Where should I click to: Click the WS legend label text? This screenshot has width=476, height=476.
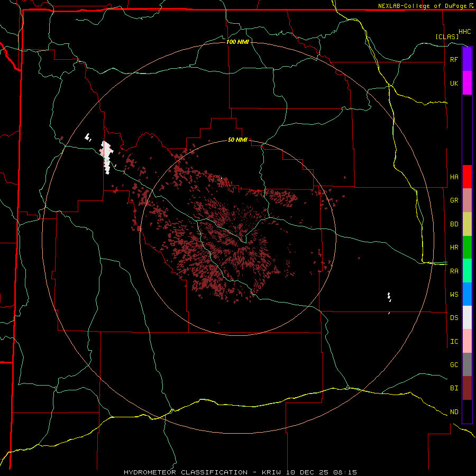454,295
